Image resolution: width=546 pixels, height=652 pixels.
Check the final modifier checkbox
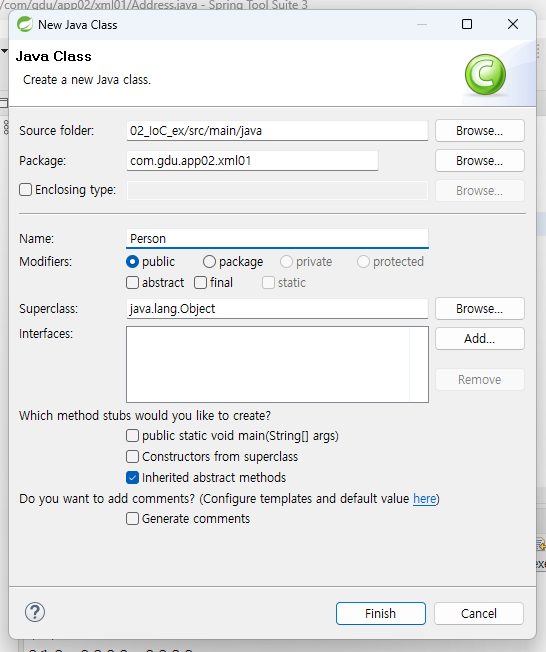point(200,283)
